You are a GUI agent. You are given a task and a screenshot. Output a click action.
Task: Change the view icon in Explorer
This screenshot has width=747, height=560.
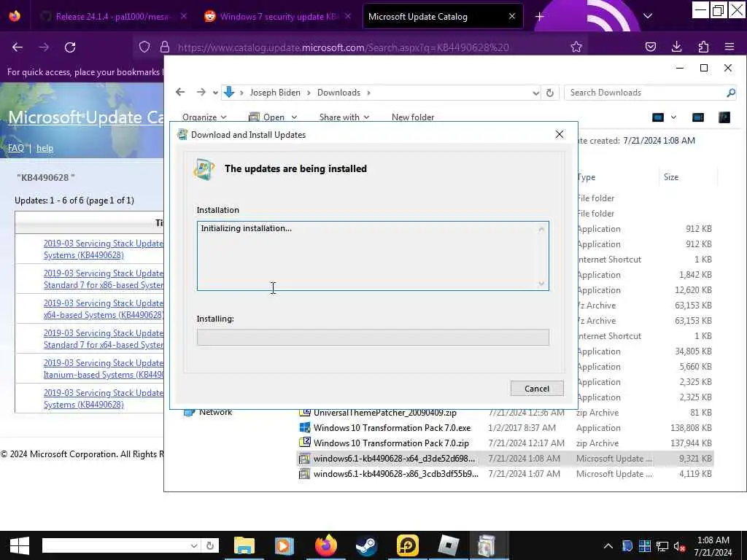coord(658,117)
